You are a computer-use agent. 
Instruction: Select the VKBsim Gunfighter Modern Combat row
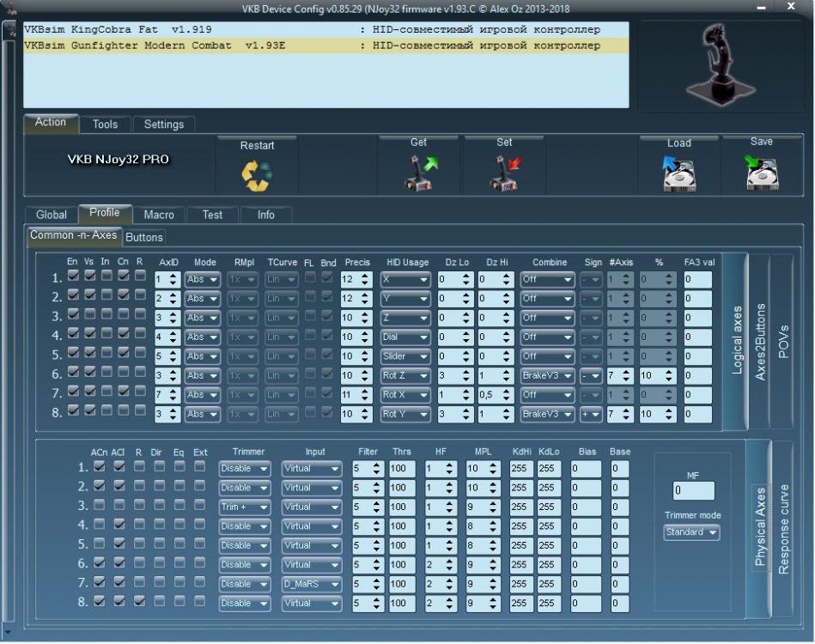325,46
